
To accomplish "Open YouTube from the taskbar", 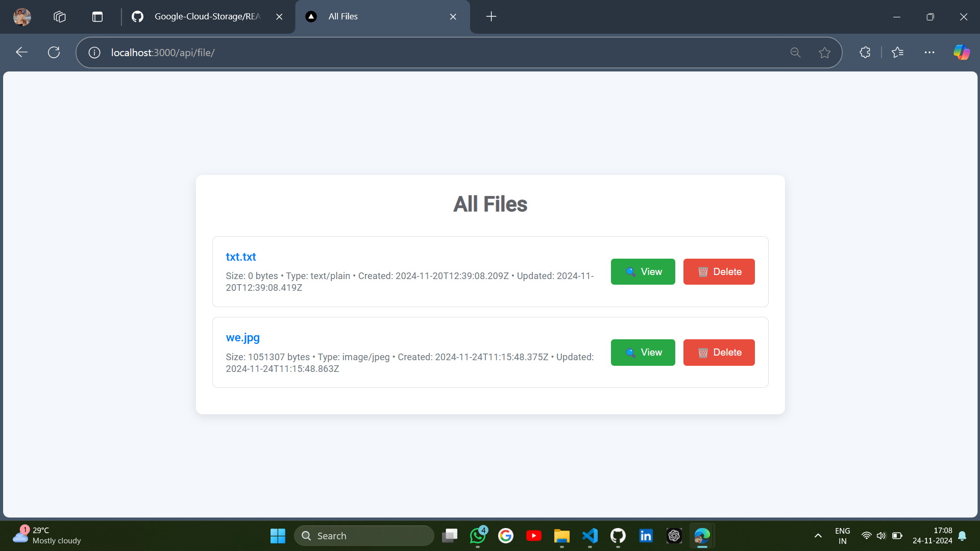I will pyautogui.click(x=534, y=536).
